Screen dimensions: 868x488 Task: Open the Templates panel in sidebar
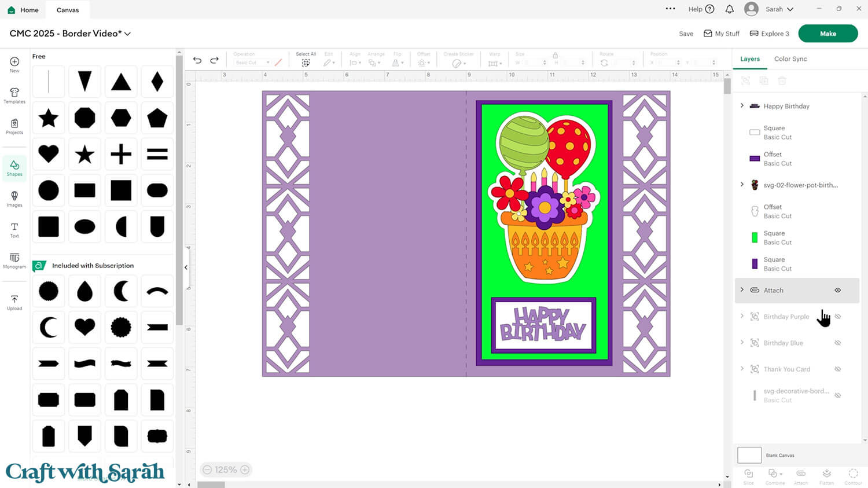(x=14, y=96)
